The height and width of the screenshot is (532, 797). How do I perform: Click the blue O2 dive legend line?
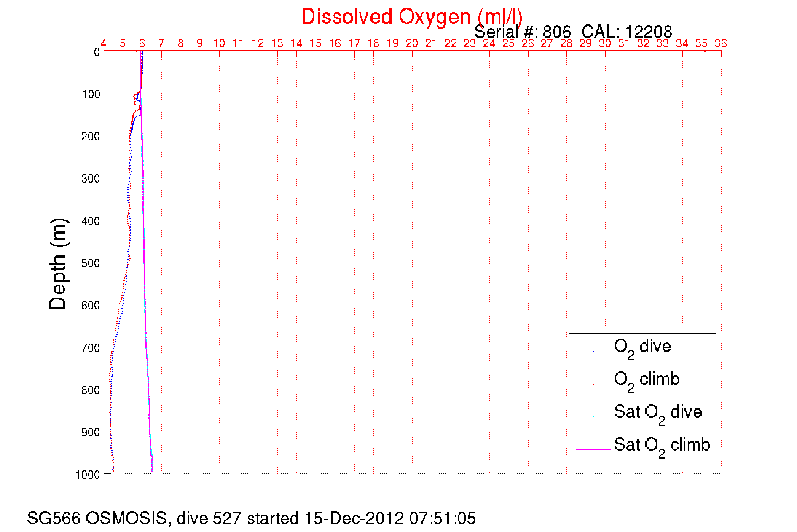[593, 352]
